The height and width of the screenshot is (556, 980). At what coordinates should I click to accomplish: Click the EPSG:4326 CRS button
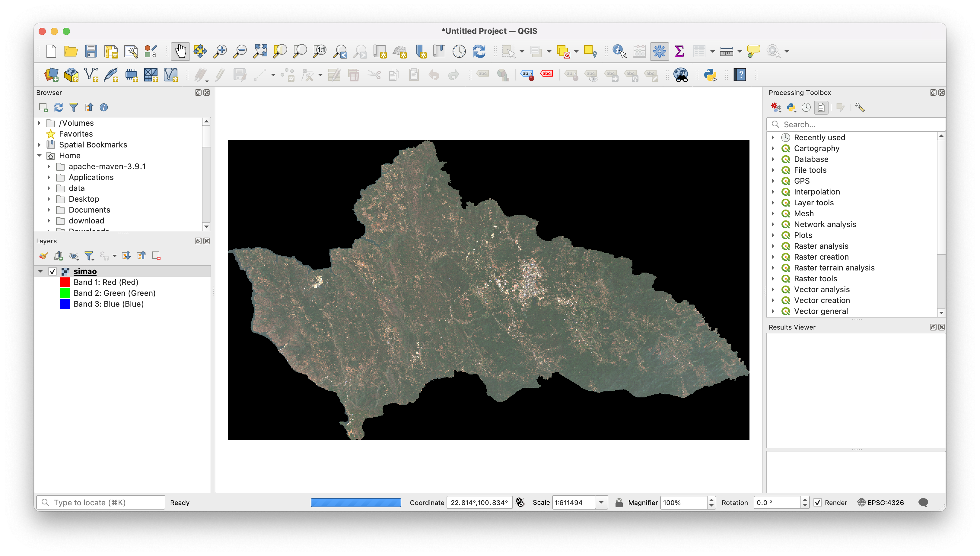coord(881,503)
